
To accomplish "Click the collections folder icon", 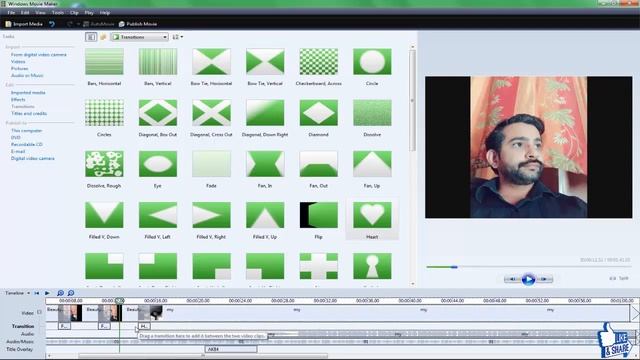I will 103,37.
